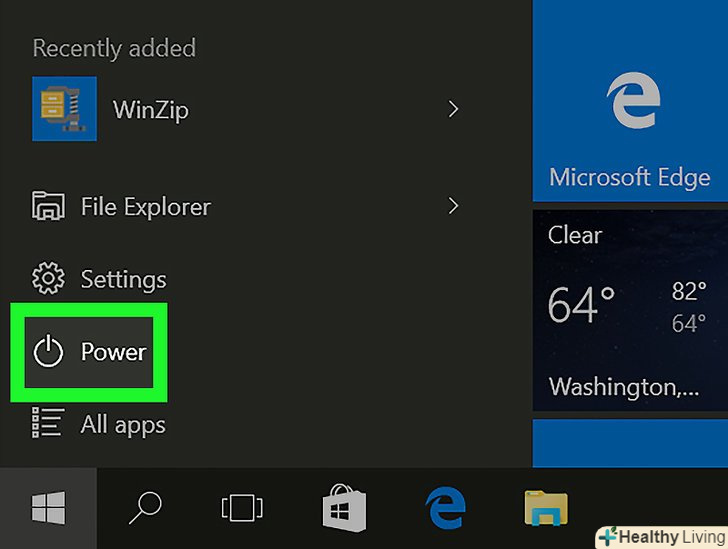Open Task View on the taskbar

click(242, 508)
